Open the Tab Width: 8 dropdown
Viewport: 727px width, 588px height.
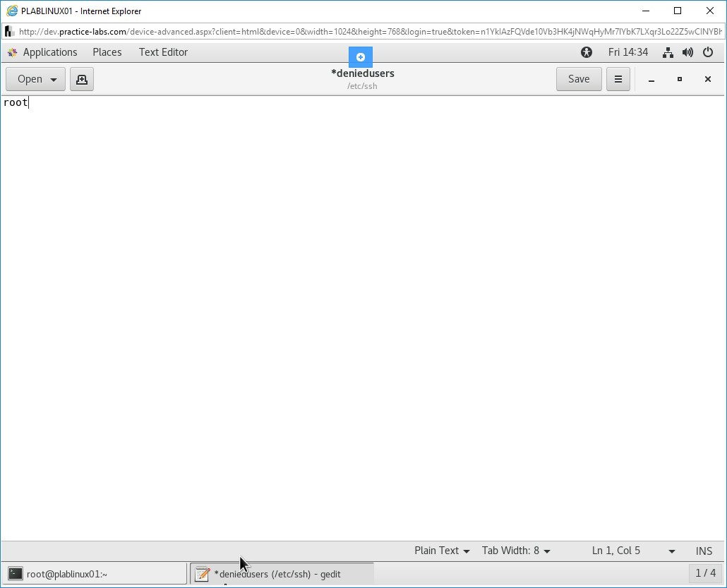pyautogui.click(x=516, y=551)
